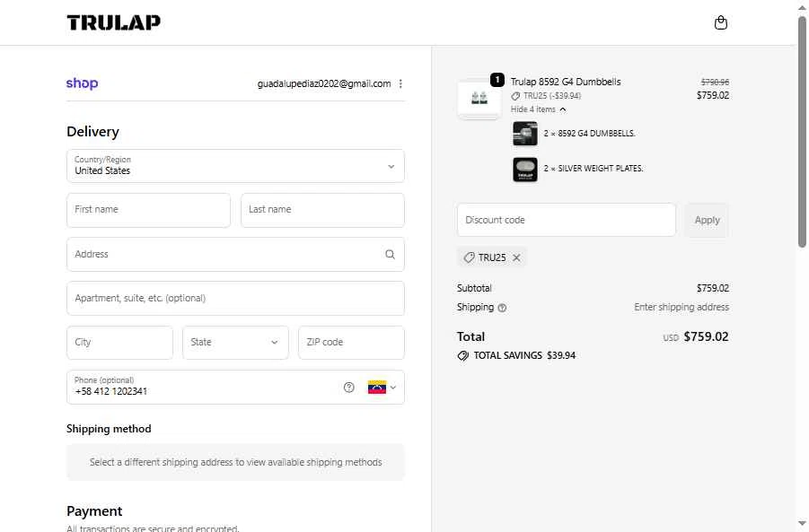Open the shopping bag cart icon
809x532 pixels.
[x=721, y=22]
